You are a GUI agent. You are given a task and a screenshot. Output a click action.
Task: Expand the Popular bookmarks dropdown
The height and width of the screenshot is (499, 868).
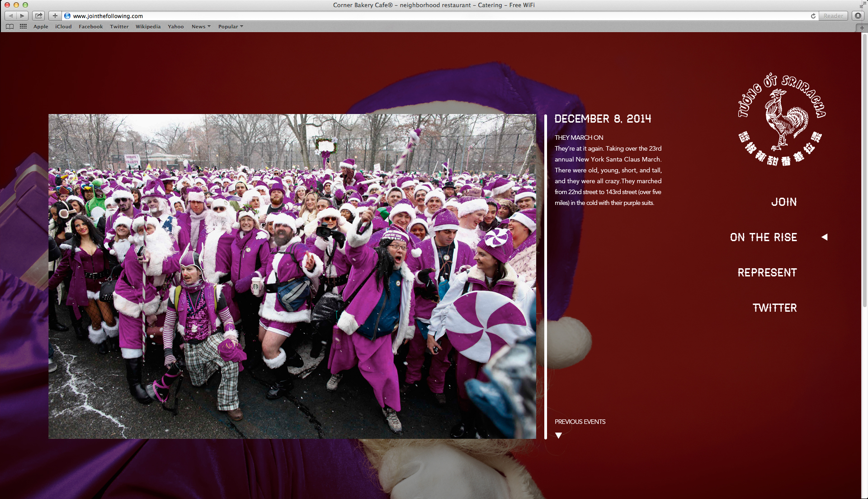click(231, 27)
